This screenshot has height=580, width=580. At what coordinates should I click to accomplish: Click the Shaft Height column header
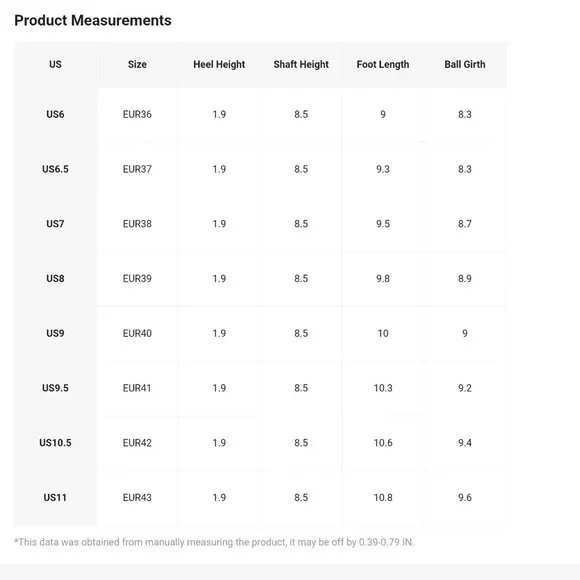tap(301, 64)
